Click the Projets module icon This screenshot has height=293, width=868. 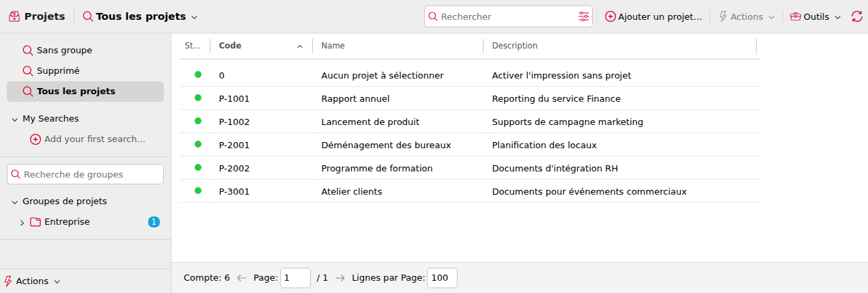(14, 16)
